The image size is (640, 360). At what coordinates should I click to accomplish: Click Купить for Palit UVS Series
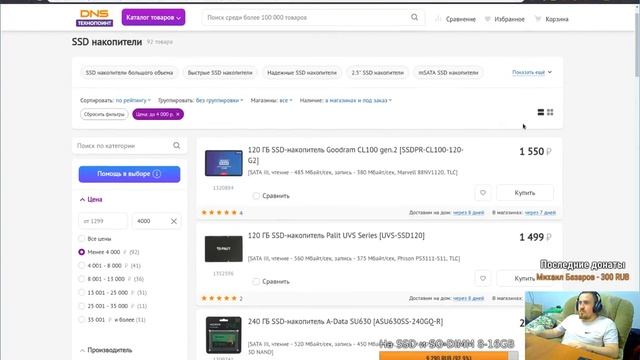(524, 278)
